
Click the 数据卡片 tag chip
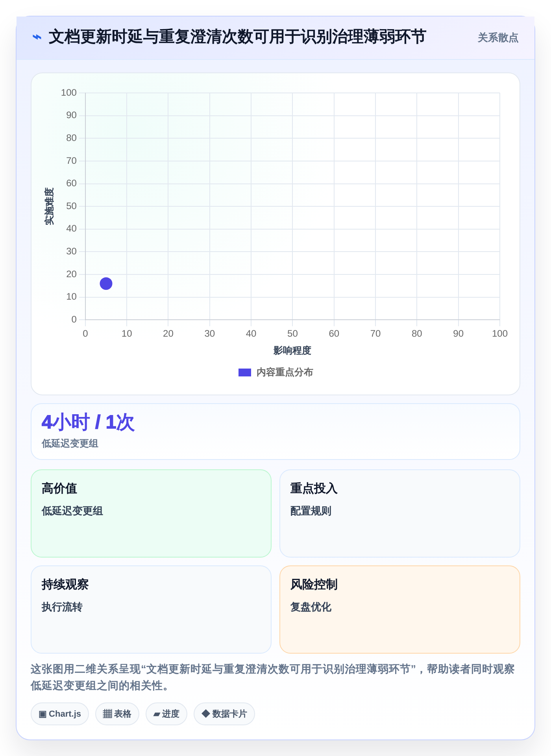tap(224, 714)
